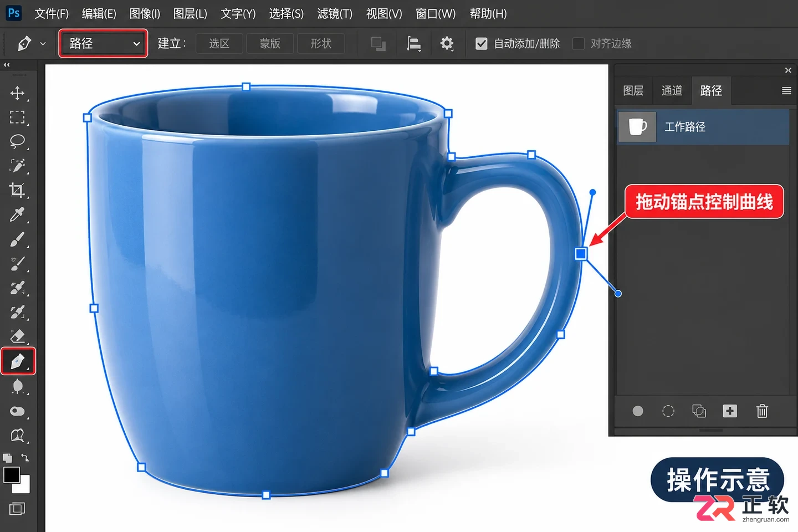Open the gear settings in options bar
Viewport: 798px width, 532px height.
(447, 43)
